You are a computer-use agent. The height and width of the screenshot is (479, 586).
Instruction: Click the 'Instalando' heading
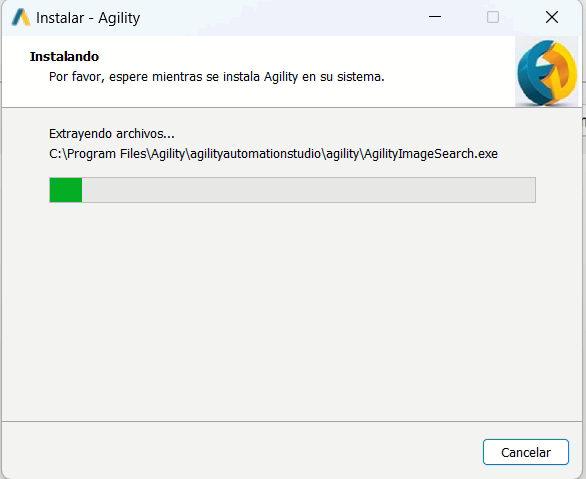(64, 56)
